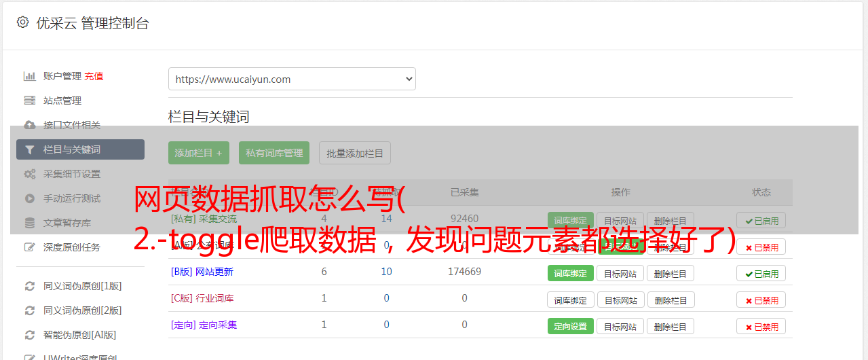Open the [B版] 网站更新 column link
The image size is (868, 360).
tap(202, 272)
